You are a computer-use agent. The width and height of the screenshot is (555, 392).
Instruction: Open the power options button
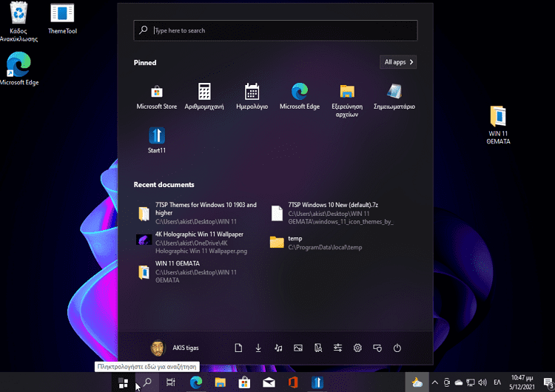pos(397,348)
